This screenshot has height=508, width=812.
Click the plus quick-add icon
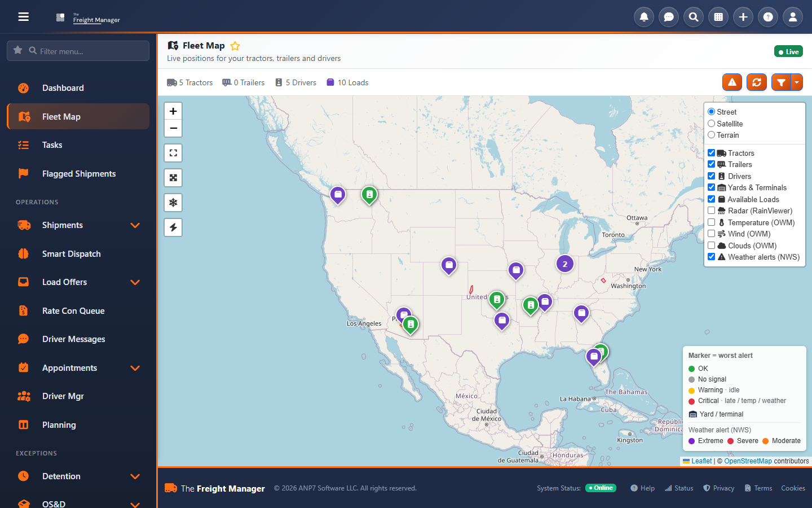[743, 17]
